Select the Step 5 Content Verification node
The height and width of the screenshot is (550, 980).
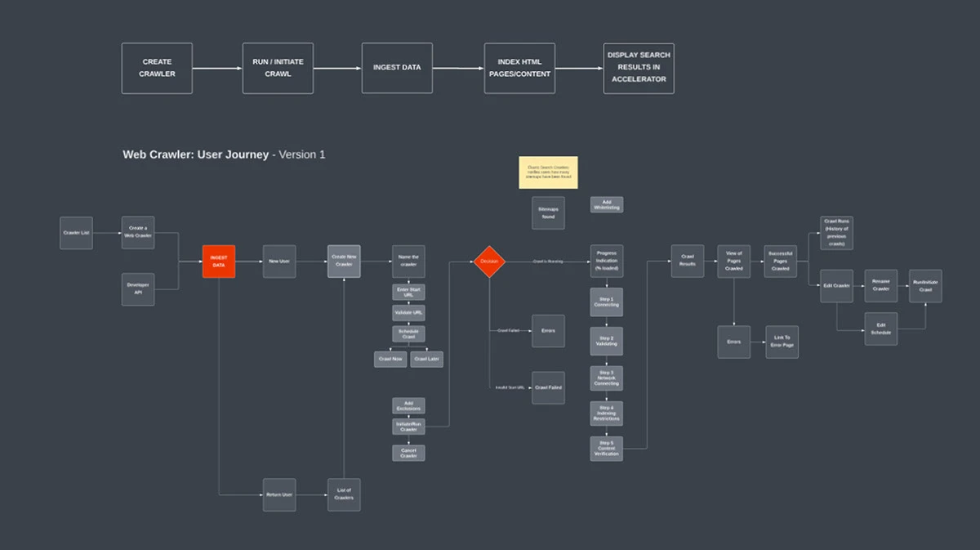point(607,449)
